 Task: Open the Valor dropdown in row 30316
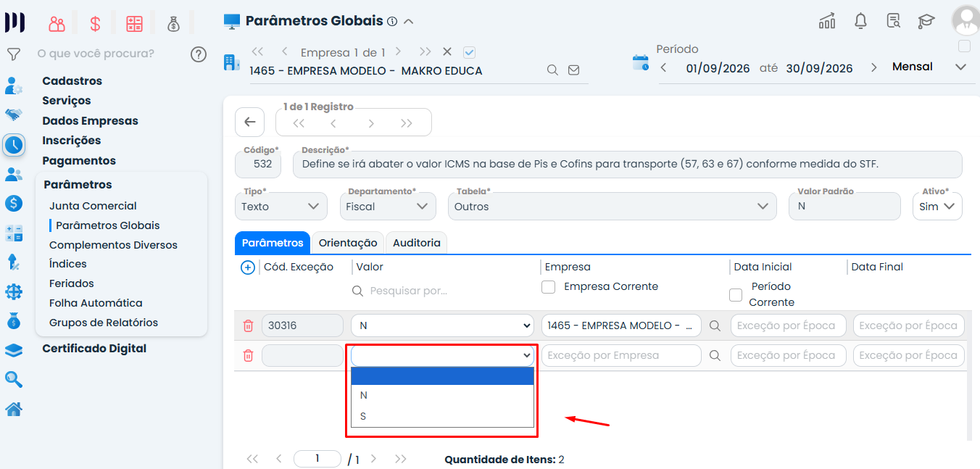(442, 325)
